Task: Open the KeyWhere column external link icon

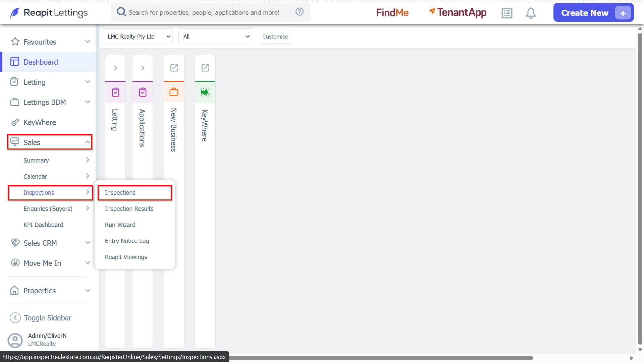Action: tap(205, 68)
